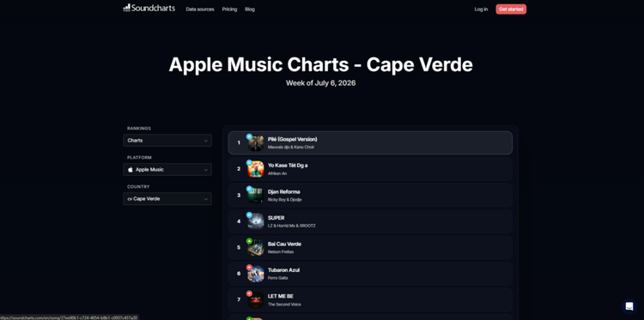This screenshot has height=320, width=644.
Task: Go to the Pricing page
Action: tap(229, 9)
